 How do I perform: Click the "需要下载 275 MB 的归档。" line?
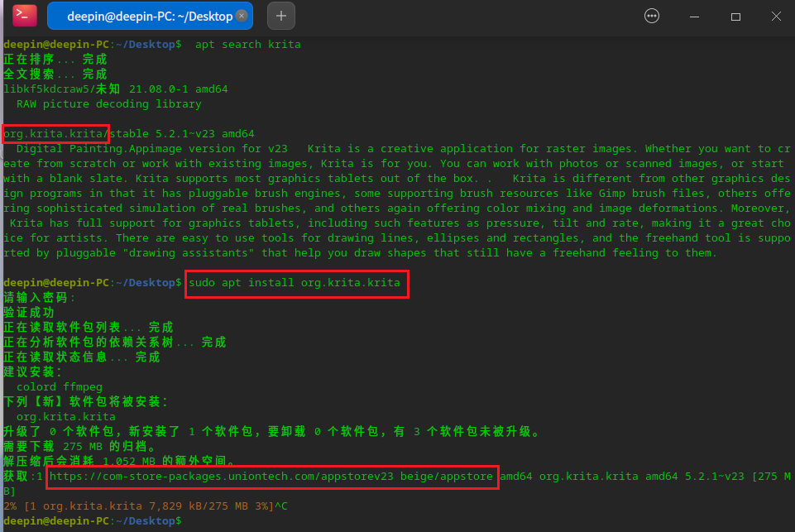pyautogui.click(x=81, y=446)
